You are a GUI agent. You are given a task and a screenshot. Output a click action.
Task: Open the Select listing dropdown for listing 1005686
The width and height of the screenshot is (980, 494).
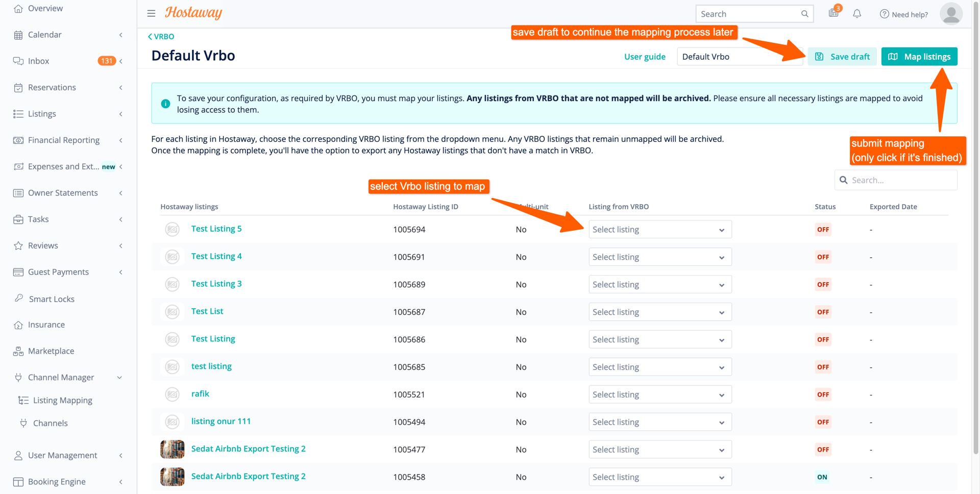click(x=660, y=340)
